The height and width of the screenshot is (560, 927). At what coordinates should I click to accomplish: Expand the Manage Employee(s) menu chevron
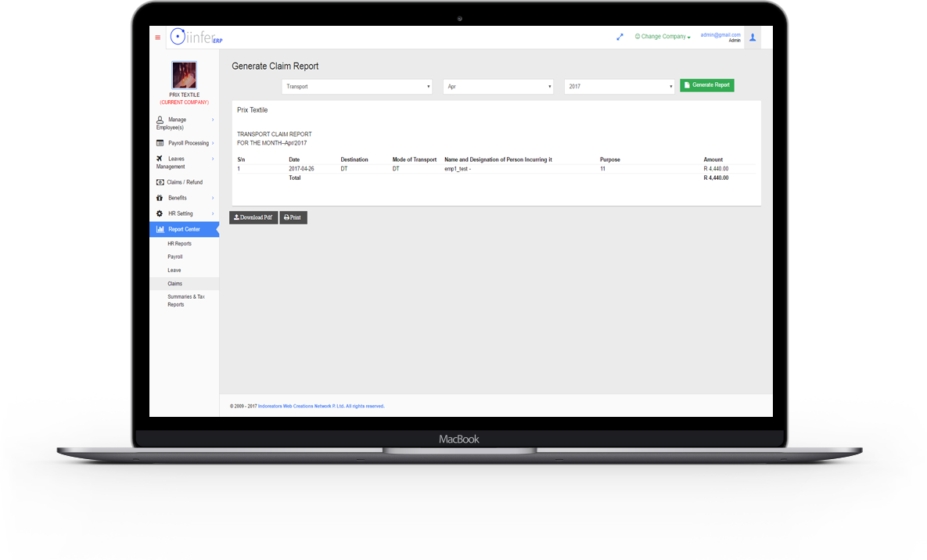click(x=213, y=120)
